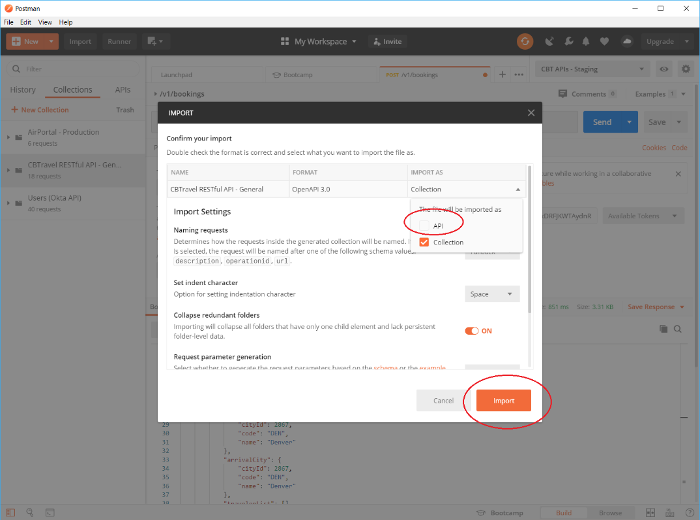
Task: Click the sidebar Filter search field
Action: pyautogui.click(x=73, y=69)
